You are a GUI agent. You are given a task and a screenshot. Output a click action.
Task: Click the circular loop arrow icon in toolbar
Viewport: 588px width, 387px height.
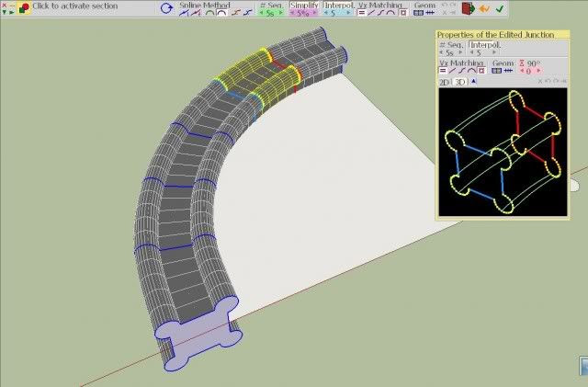coord(167,8)
